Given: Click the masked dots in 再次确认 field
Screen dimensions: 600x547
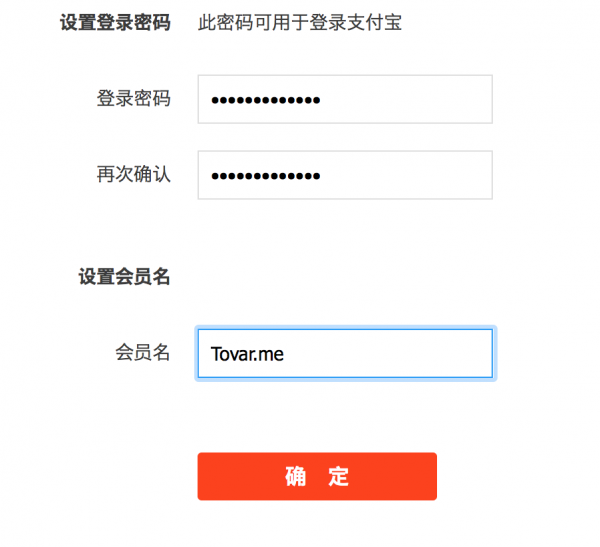Looking at the screenshot, I should click(x=266, y=176).
